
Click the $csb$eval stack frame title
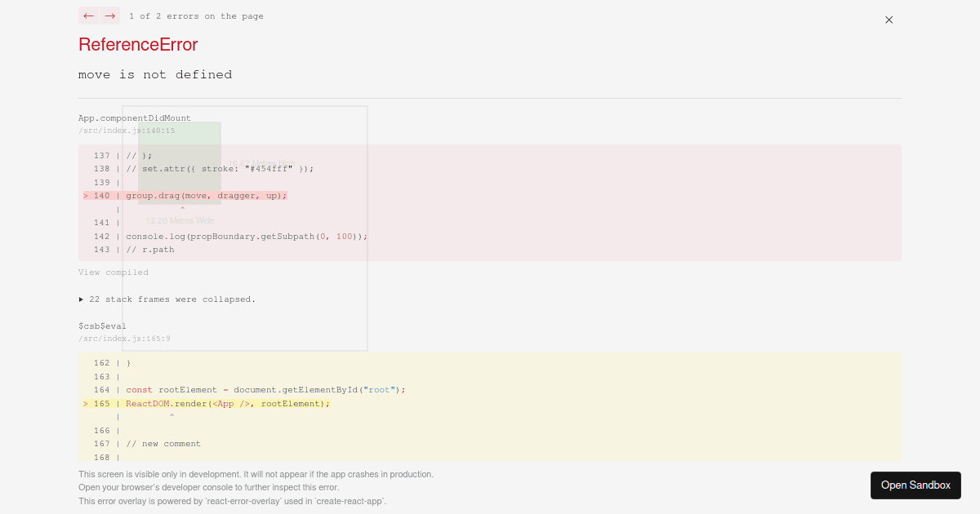(x=102, y=326)
